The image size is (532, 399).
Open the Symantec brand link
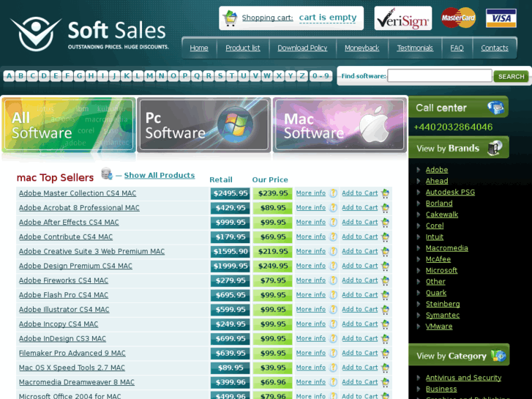click(x=443, y=316)
